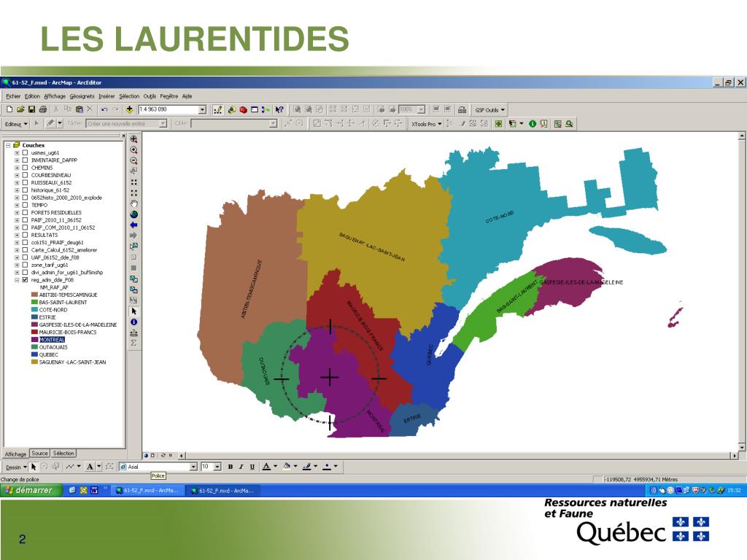Viewport: 747px width, 560px height.
Task: Open the map scale dropdown
Action: click(x=202, y=109)
